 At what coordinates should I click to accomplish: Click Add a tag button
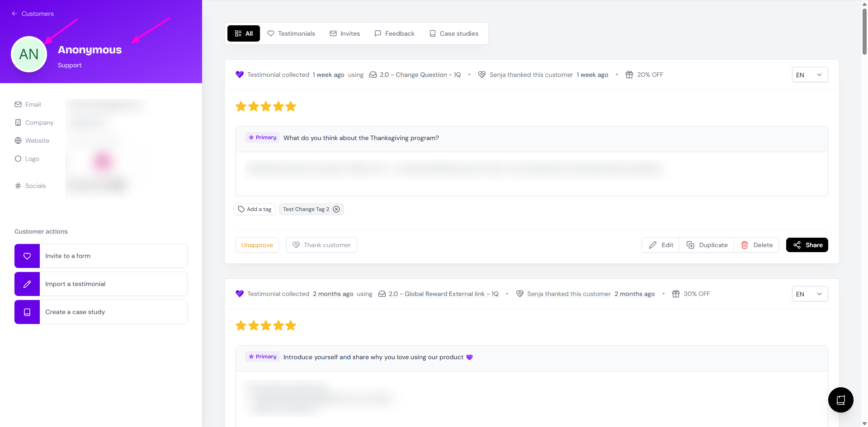(255, 209)
